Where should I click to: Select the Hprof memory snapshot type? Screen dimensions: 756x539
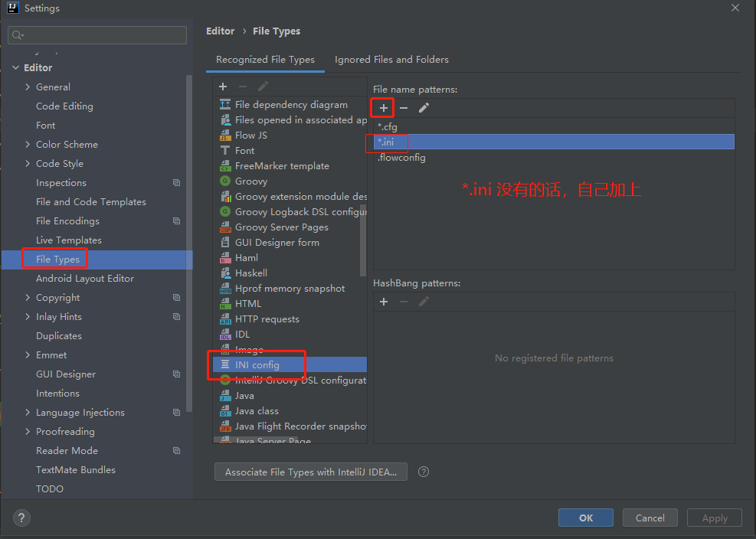click(290, 289)
